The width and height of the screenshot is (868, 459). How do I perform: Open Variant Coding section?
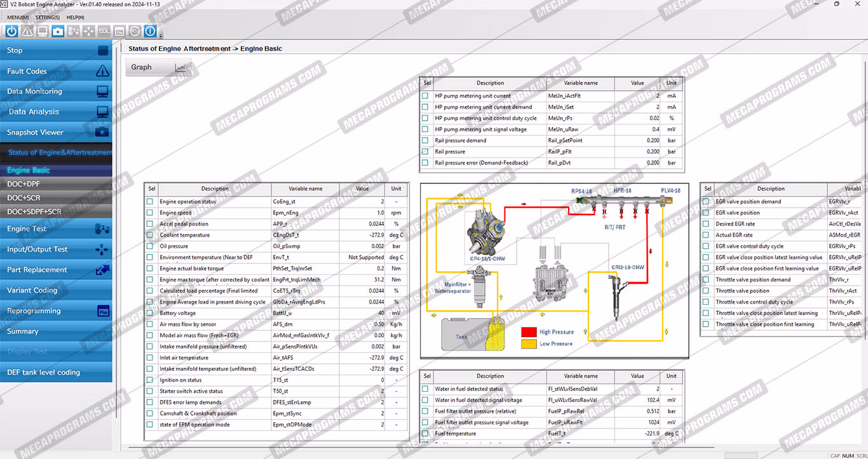56,290
